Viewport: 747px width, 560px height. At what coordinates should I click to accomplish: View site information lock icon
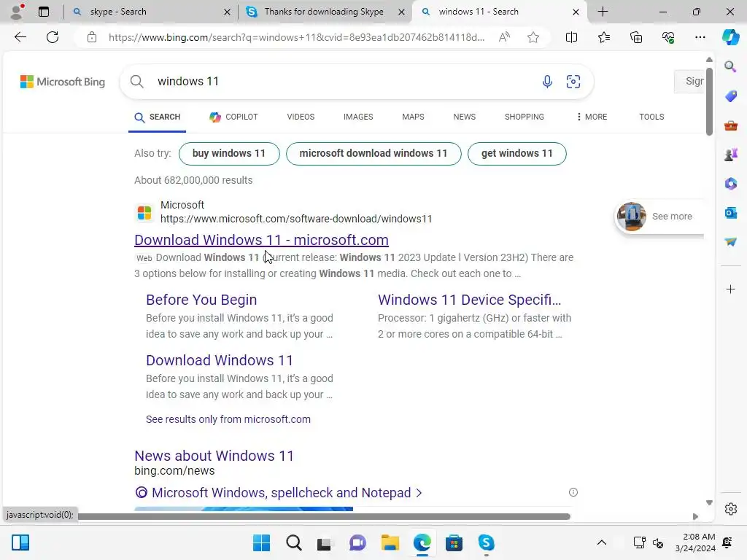point(92,37)
